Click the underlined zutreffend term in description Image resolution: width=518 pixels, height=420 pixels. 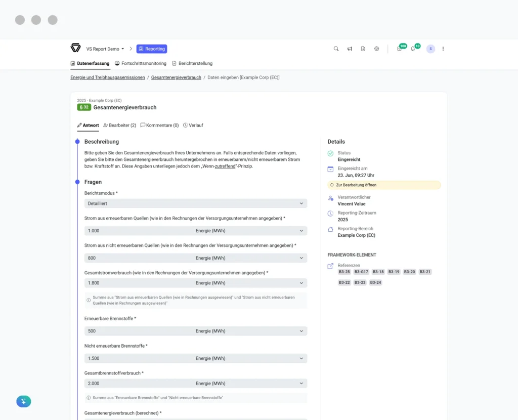click(225, 166)
